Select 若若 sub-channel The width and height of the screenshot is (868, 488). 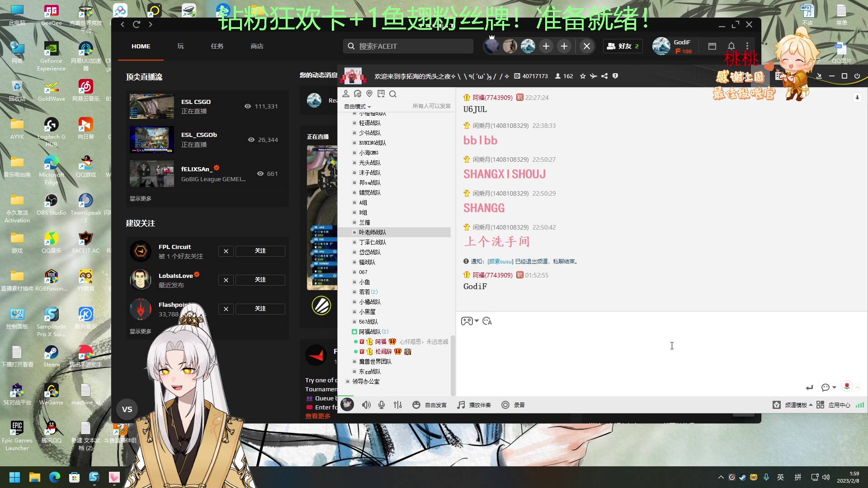click(364, 292)
